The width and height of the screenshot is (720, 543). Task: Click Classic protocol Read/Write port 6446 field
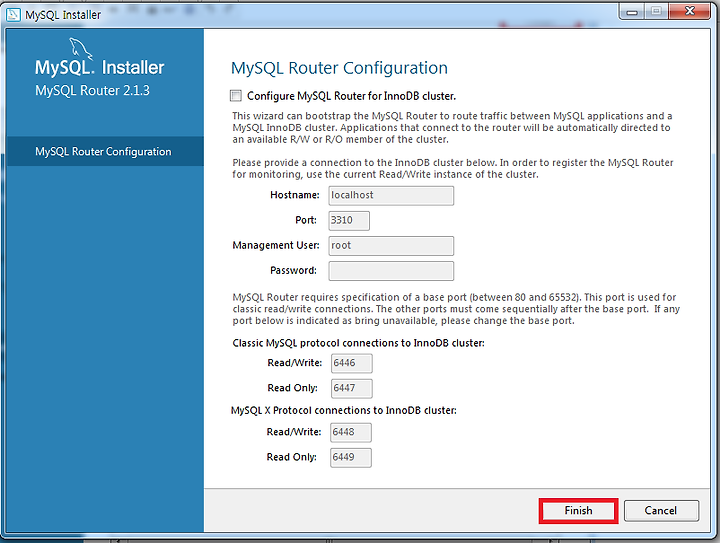tap(351, 364)
